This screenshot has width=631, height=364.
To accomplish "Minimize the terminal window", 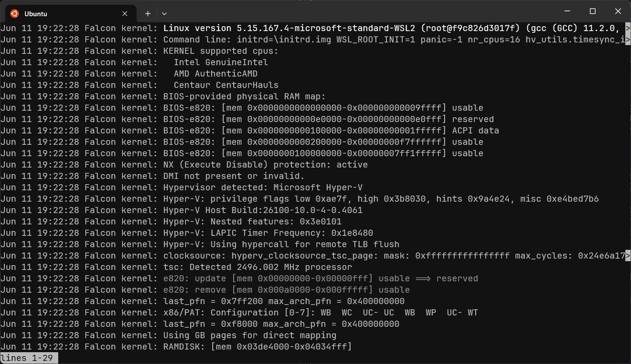I will point(567,11).
